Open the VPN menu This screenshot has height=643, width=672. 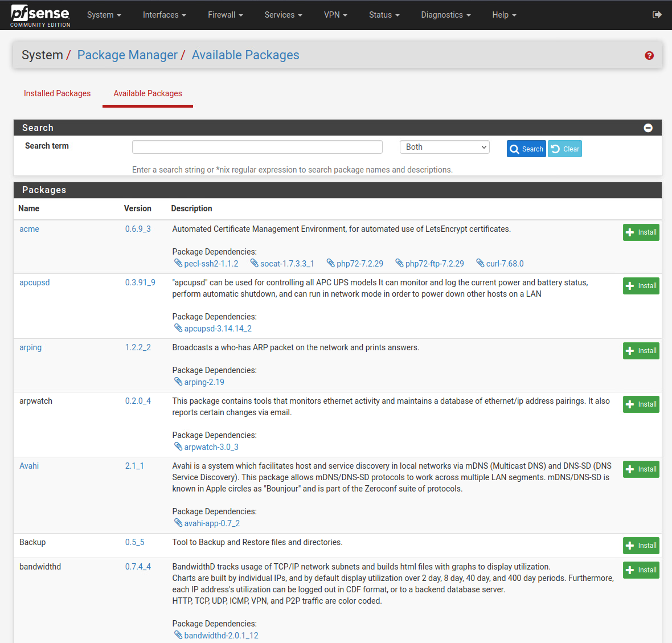point(335,15)
